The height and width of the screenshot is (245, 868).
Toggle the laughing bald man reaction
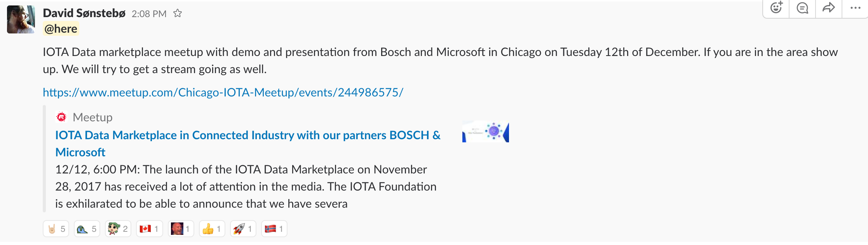pos(181,229)
